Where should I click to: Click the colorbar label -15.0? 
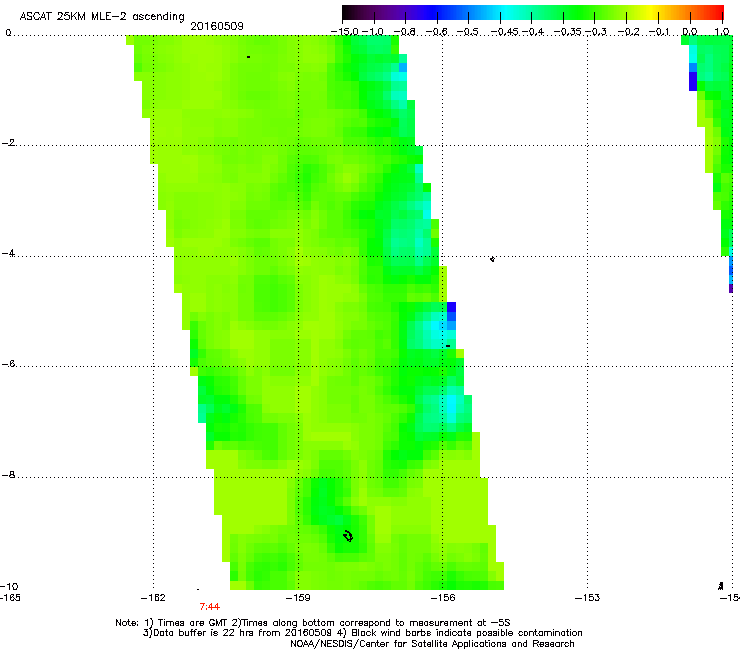tap(345, 32)
